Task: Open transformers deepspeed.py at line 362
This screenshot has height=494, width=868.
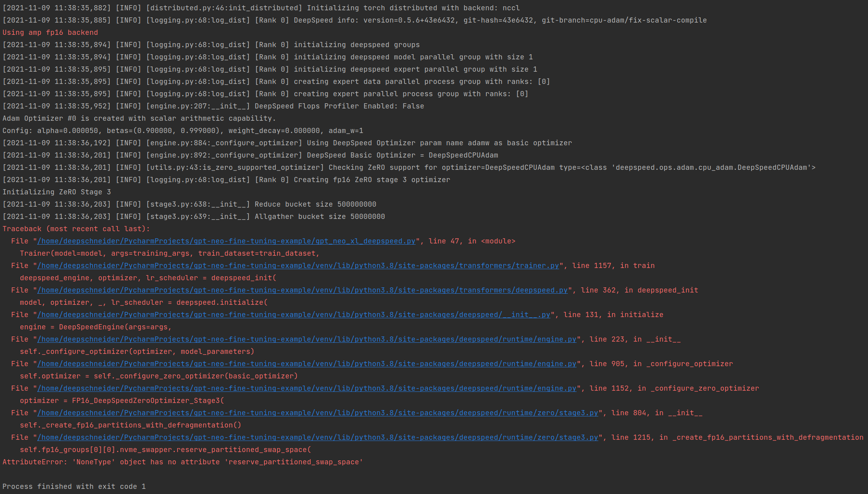Action: pos(301,290)
